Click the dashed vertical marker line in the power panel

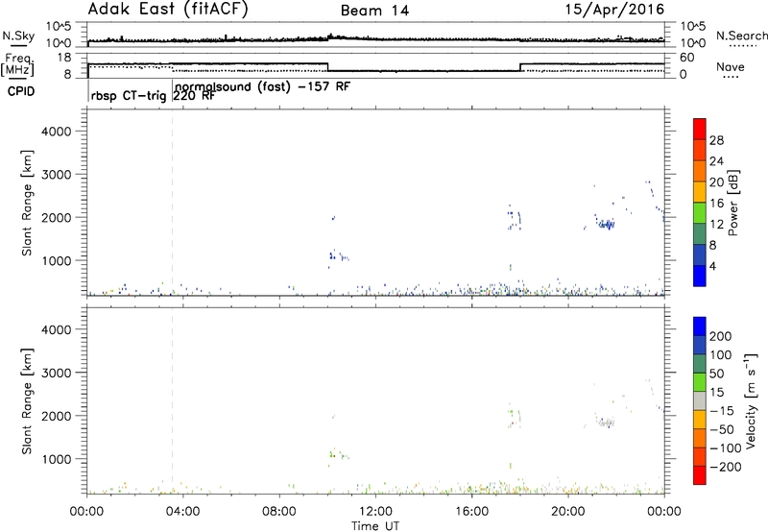[x=173, y=203]
